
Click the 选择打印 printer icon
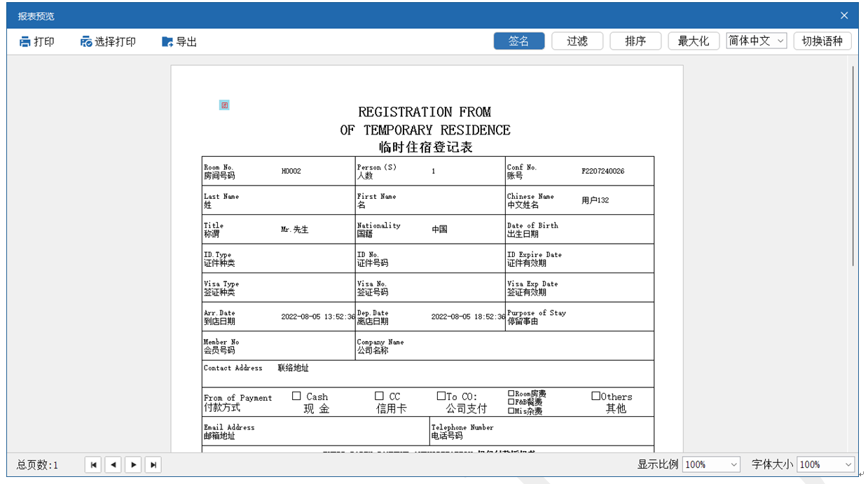[x=86, y=42]
